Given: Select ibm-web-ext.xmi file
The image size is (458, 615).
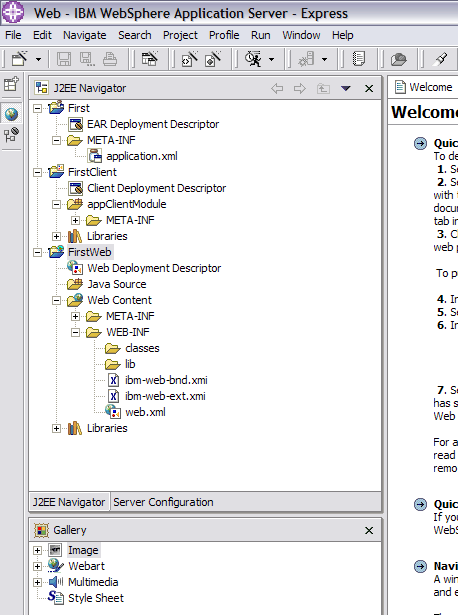Looking at the screenshot, I should pyautogui.click(x=165, y=397).
